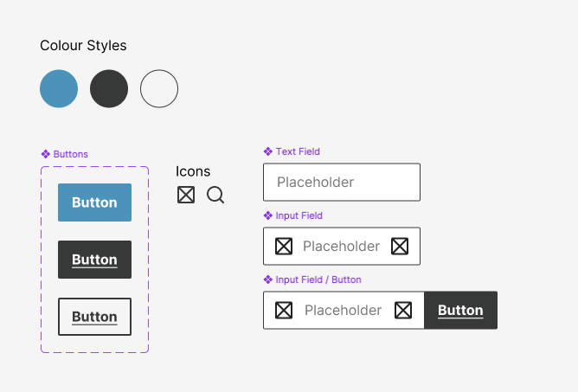Click left icon in Input Field / Button

point(284,310)
